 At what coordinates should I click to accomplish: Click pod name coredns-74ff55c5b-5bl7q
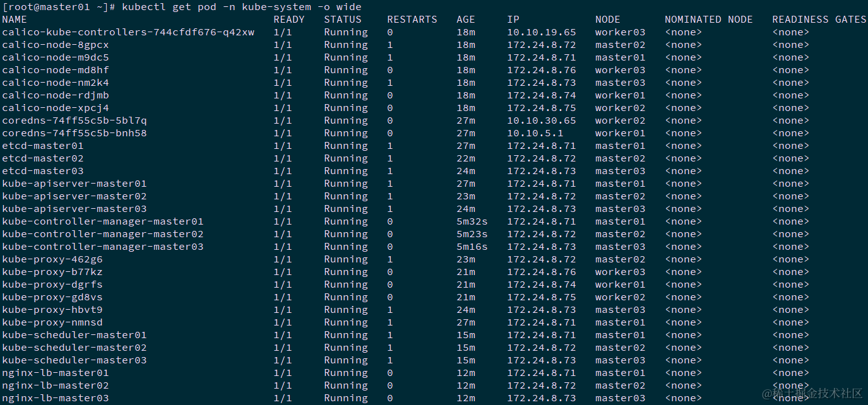[x=74, y=120]
